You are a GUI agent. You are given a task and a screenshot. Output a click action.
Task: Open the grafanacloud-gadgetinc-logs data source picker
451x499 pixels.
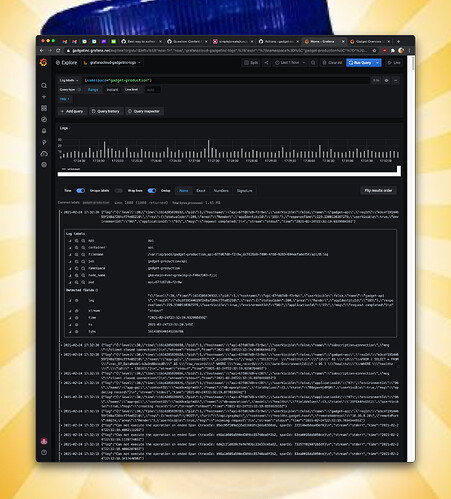112,63
